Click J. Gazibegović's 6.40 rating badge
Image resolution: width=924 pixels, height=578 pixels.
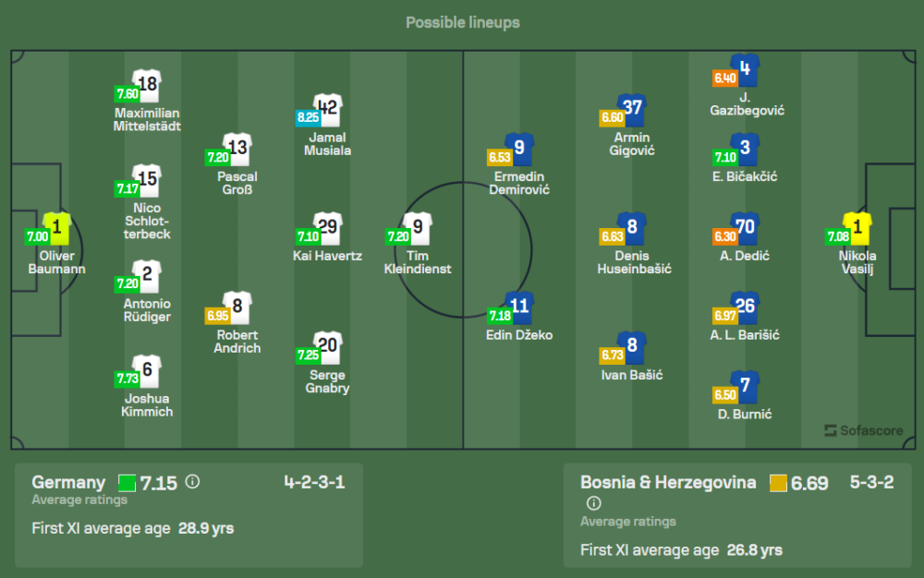(x=724, y=78)
